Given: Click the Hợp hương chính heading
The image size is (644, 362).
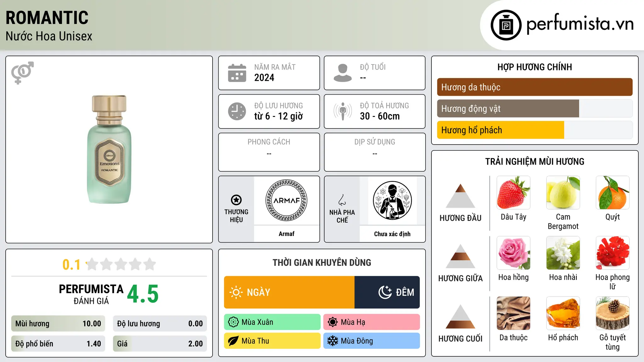Looking at the screenshot, I should click(x=535, y=67).
